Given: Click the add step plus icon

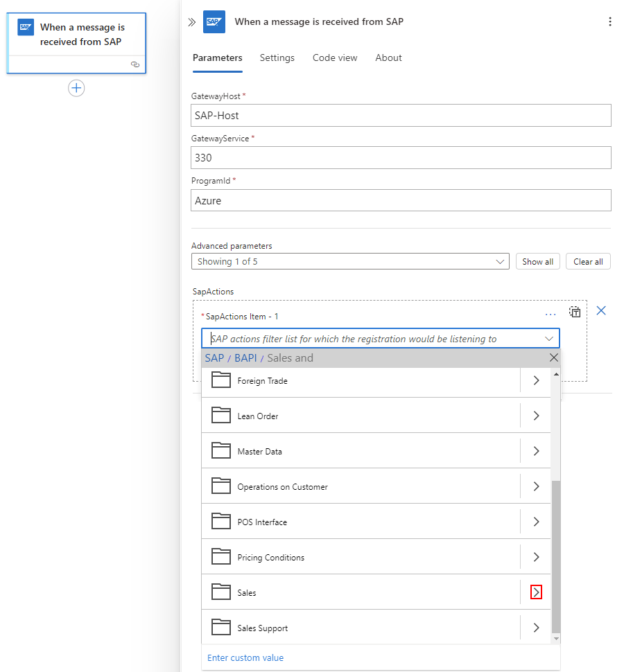Looking at the screenshot, I should point(76,88).
